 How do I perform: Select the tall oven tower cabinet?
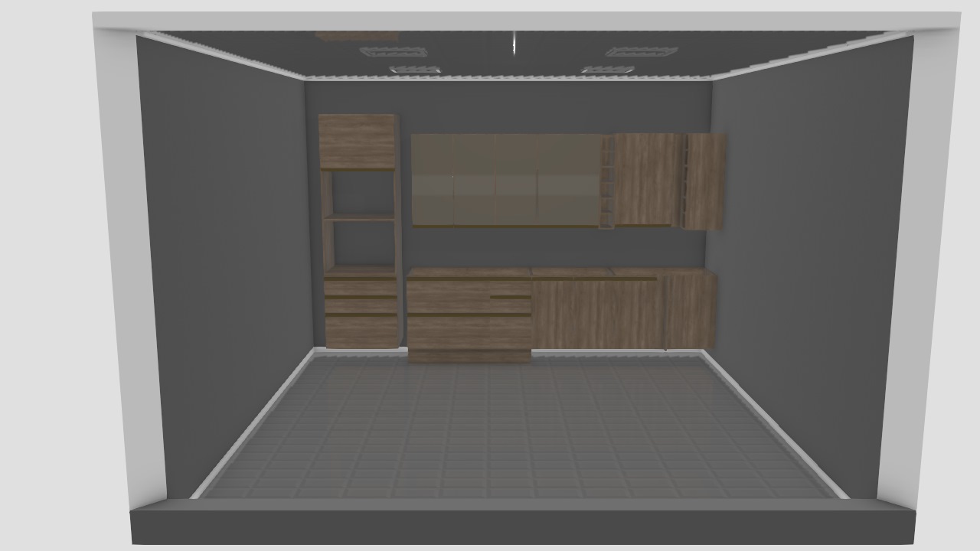(x=359, y=231)
